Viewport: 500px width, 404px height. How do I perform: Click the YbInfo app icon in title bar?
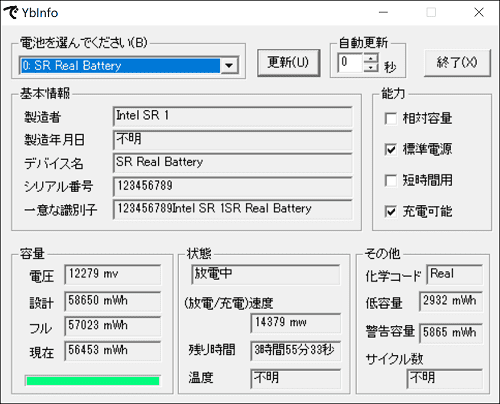click(x=10, y=13)
